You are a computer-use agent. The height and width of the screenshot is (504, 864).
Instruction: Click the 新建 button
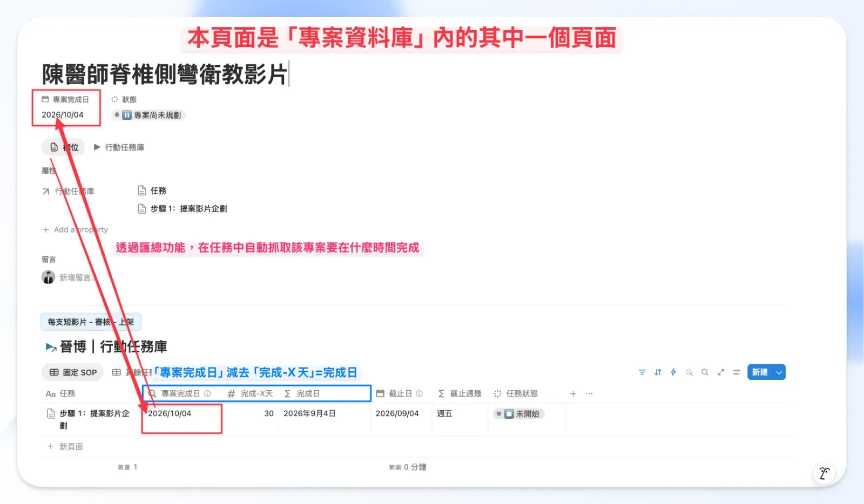coord(760,372)
